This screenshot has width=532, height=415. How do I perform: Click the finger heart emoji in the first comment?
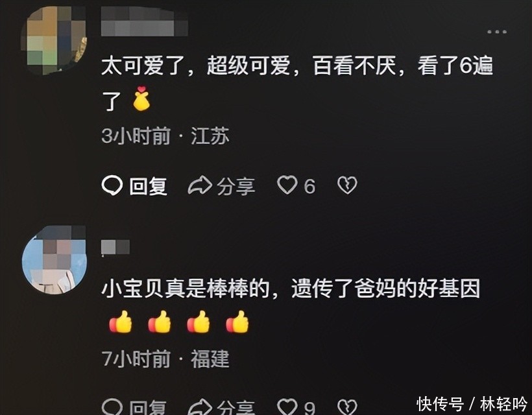click(141, 99)
